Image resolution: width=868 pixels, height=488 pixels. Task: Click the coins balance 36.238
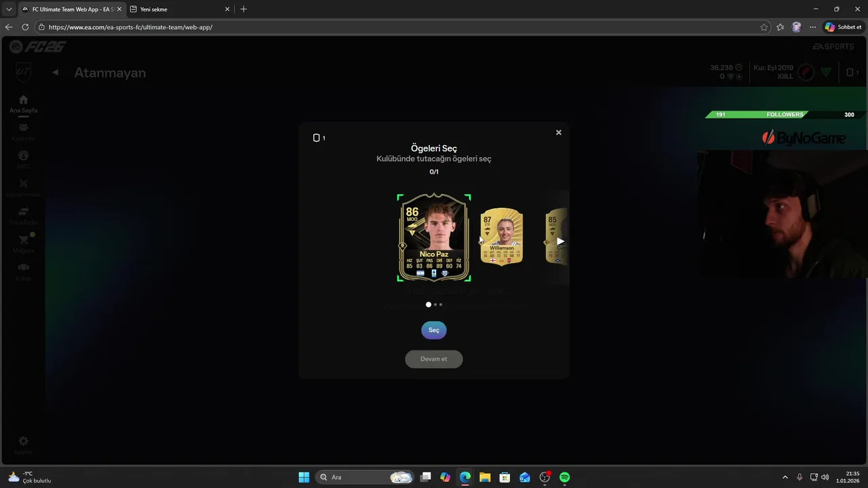coord(726,68)
